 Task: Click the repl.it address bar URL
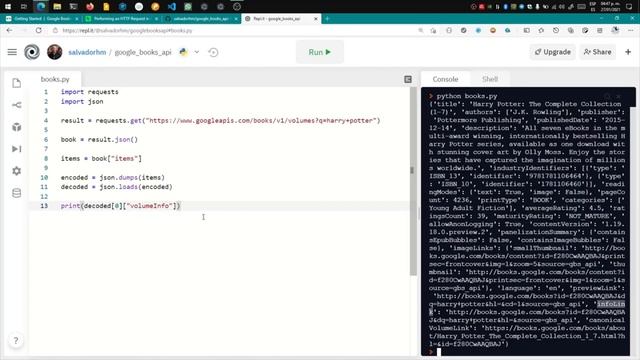pos(127,31)
